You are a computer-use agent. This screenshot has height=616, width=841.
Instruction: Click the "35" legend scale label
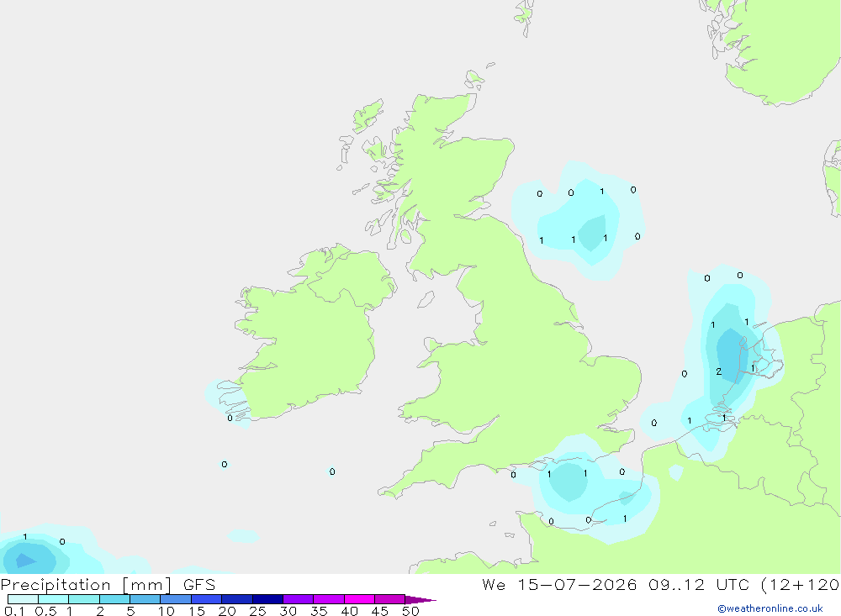point(319,611)
